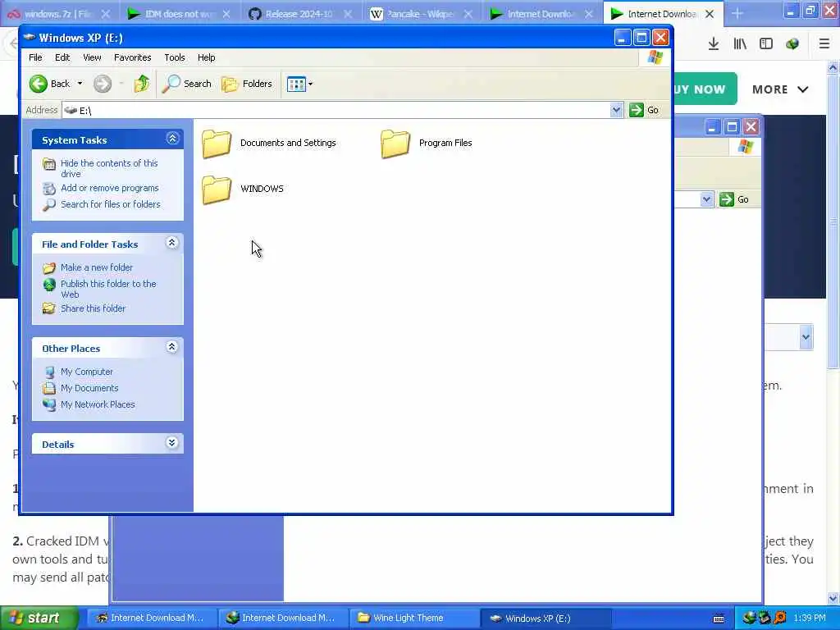Screen dimensions: 840x630
Task: Open the browser Library icon
Action: click(x=740, y=44)
